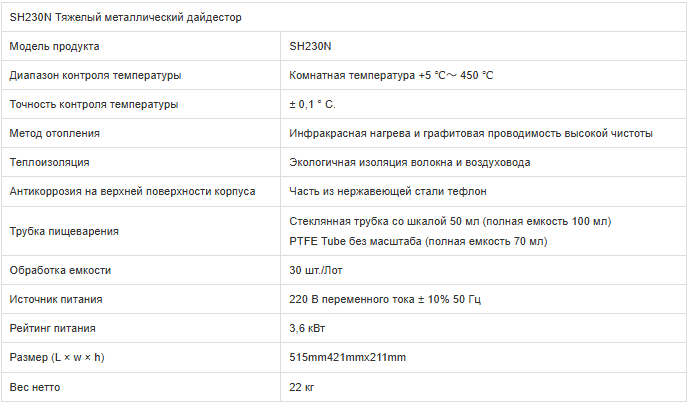
Task: Select Диапазон контроля температуры row label
Action: point(95,75)
